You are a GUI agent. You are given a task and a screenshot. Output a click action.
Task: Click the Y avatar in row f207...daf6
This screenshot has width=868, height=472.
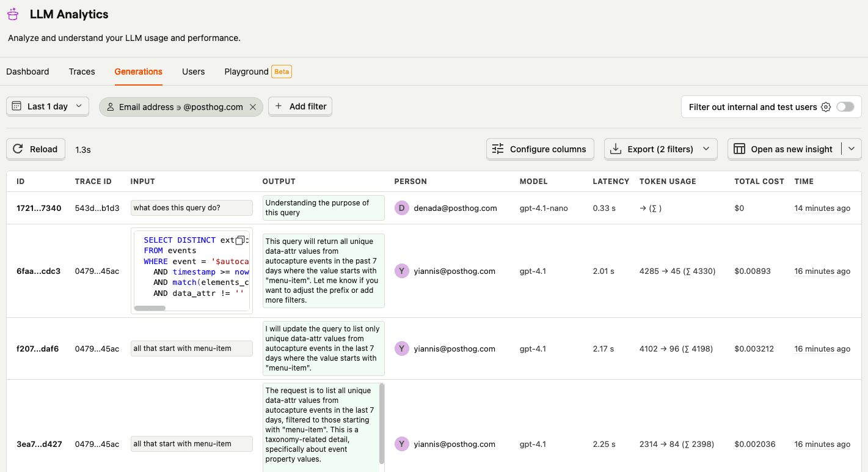click(x=401, y=348)
